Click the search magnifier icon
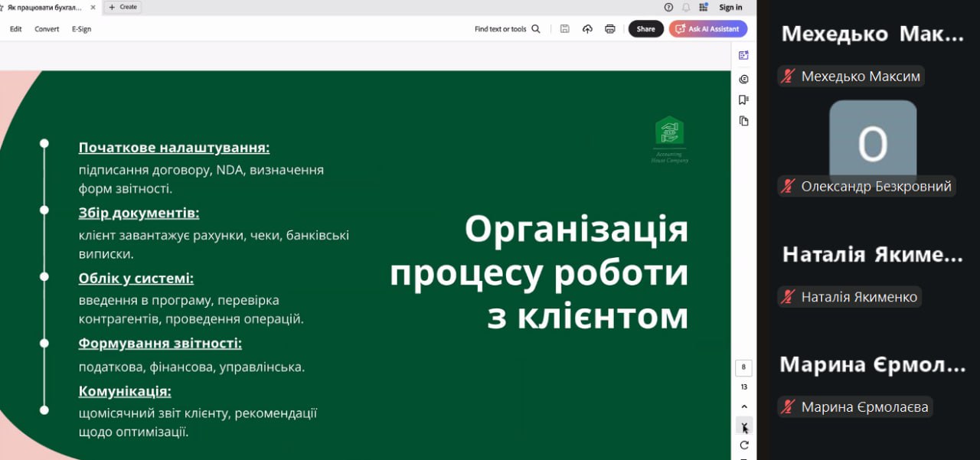This screenshot has width=980, height=460. coord(536,29)
